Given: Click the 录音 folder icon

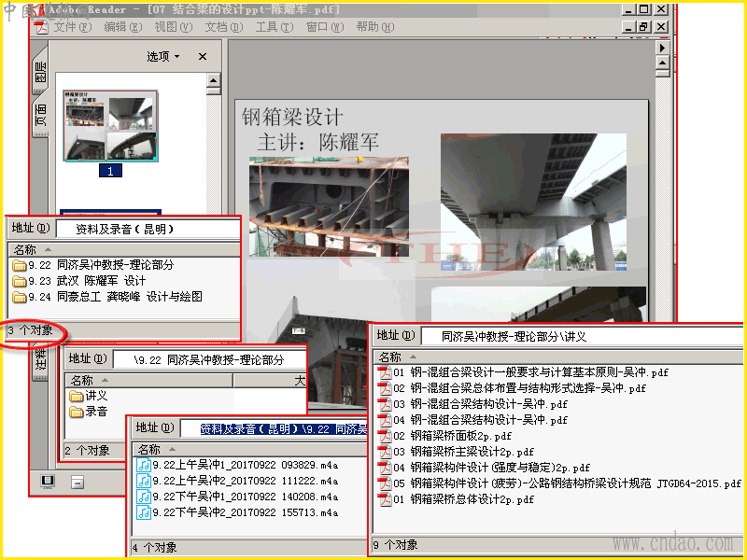Looking at the screenshot, I should 77,412.
